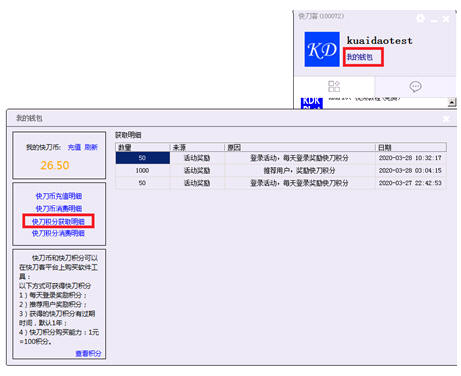Select the row with quantity 1000
This screenshot has height=376, width=461.
(x=281, y=170)
